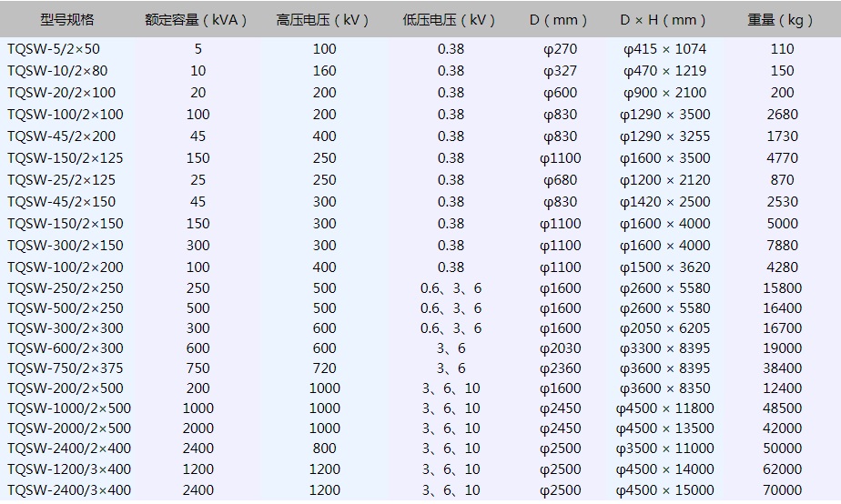Click the dimension cell φ2050 × 6205
841x504 pixels.
[x=664, y=328]
